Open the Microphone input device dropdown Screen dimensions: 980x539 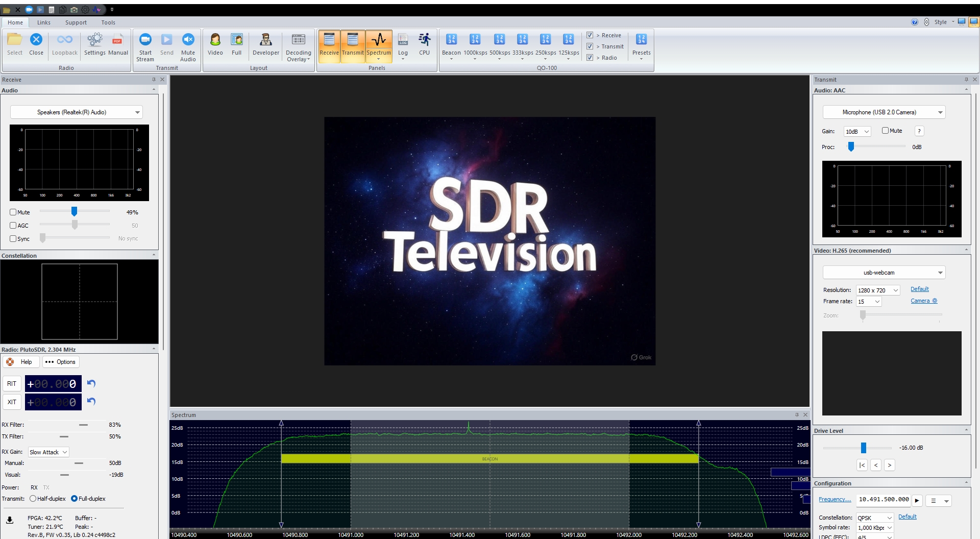884,112
